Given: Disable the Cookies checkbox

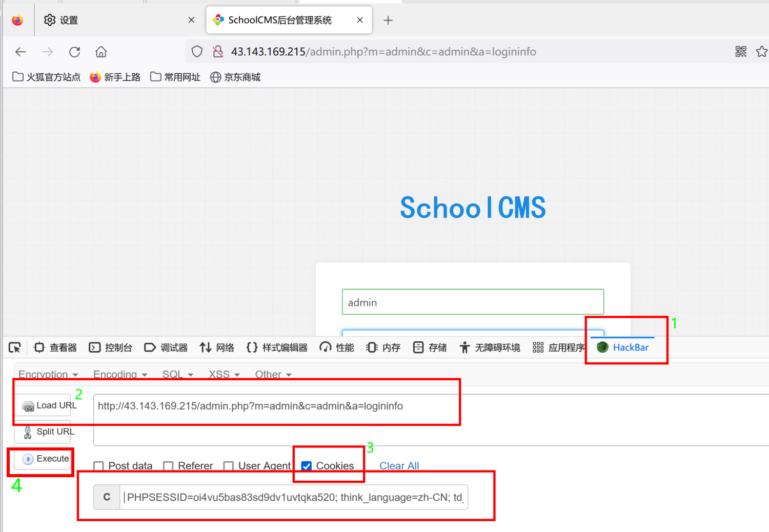Looking at the screenshot, I should pos(307,466).
